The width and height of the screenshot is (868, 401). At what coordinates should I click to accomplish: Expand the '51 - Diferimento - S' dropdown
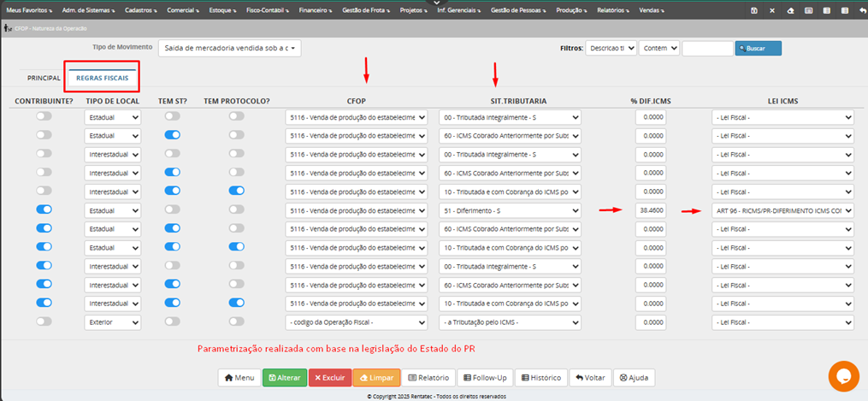point(510,209)
